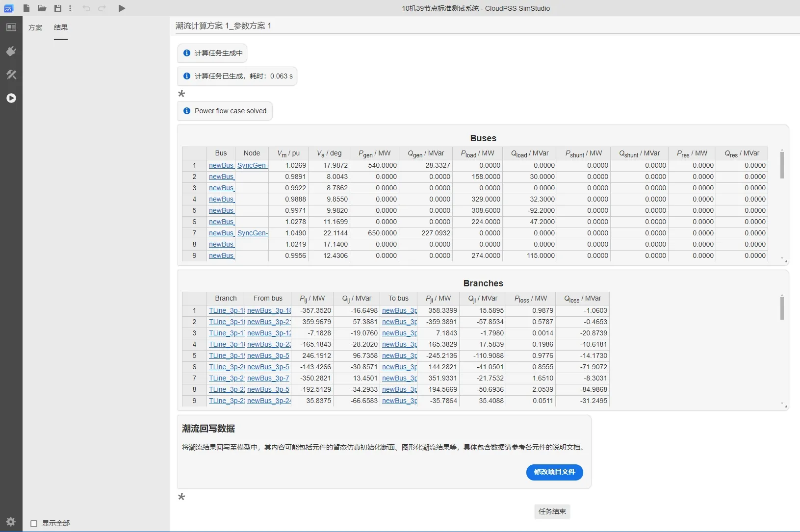
Task: Click the info icon beside 计算任务生成中
Action: tap(187, 53)
